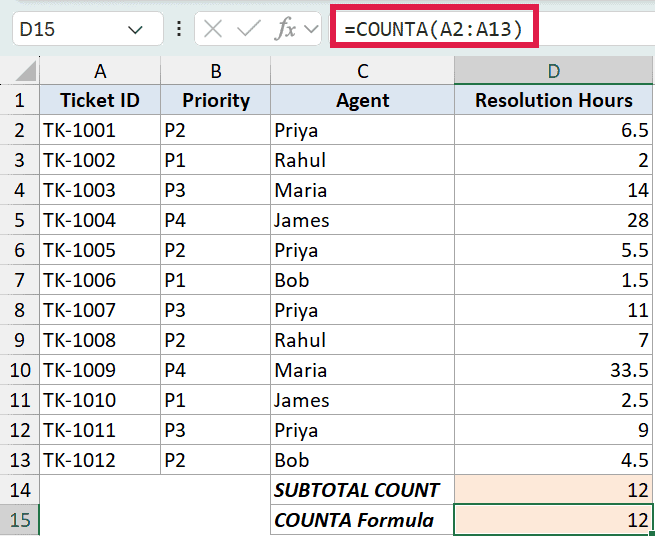Select column C header
Screen dimensions: 655x536
click(x=363, y=71)
